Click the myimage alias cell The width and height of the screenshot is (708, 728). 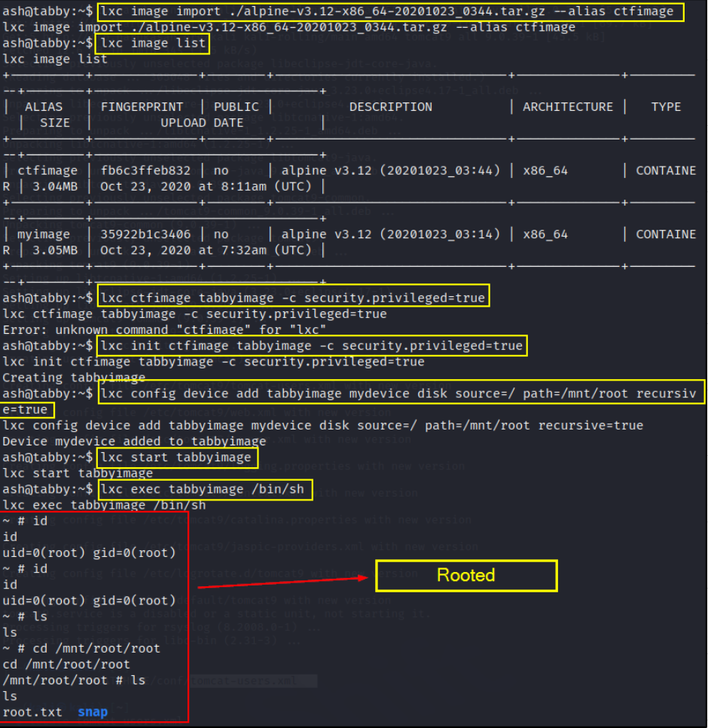tap(44, 234)
